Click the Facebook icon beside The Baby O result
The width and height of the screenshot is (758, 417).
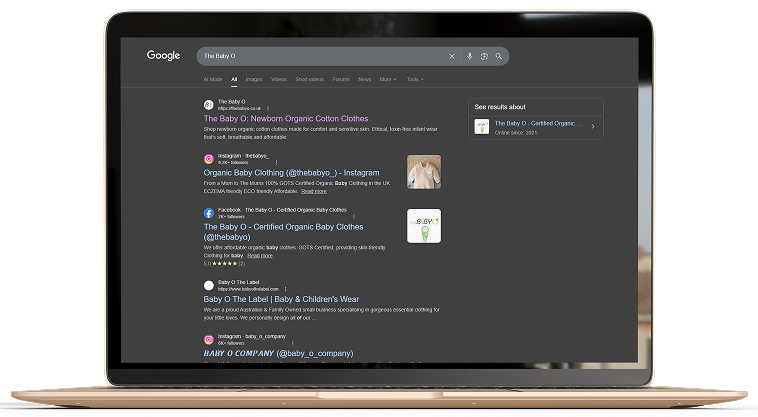209,213
